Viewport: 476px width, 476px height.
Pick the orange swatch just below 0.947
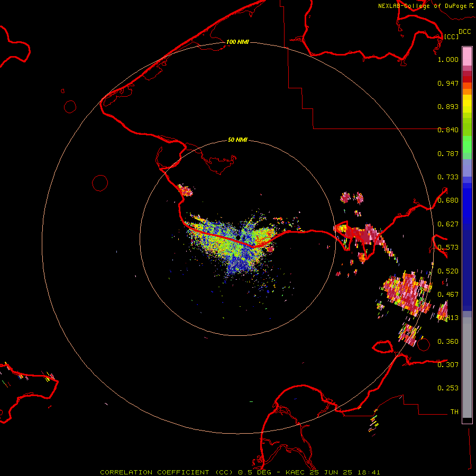point(467,86)
